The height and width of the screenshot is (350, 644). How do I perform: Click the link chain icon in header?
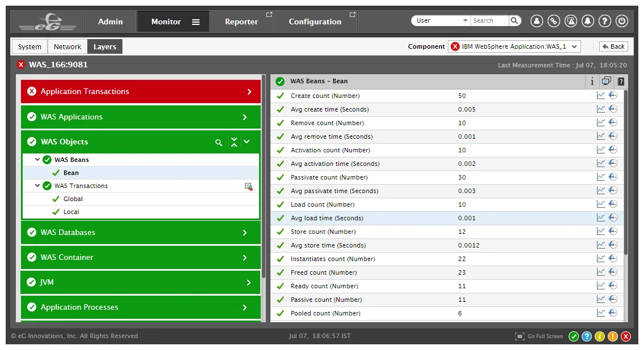point(554,21)
